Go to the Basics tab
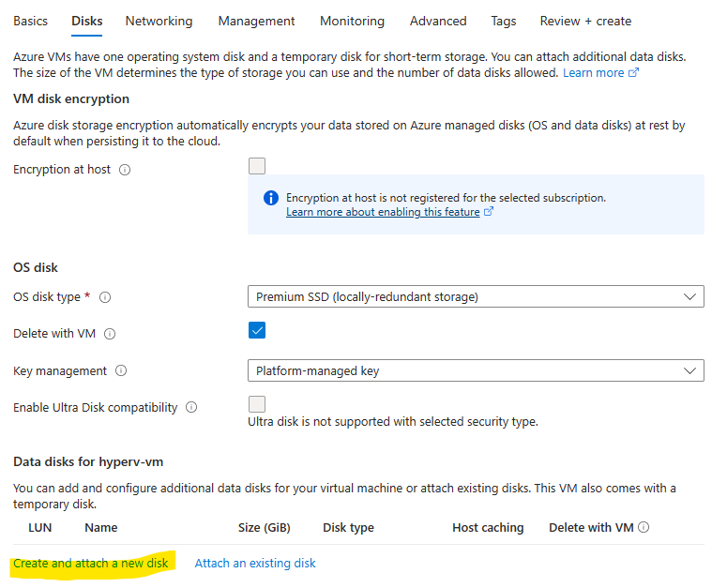 point(31,21)
